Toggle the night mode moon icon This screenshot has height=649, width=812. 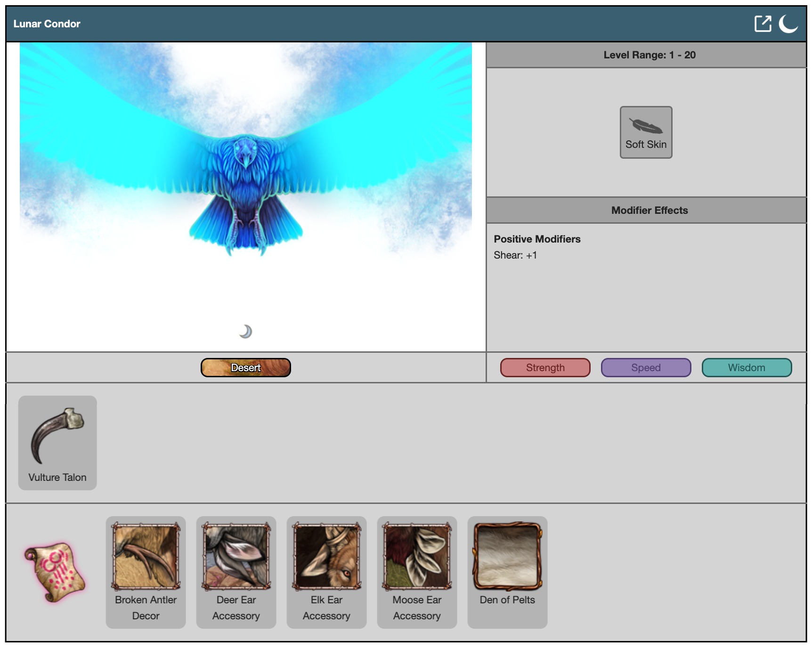pyautogui.click(x=788, y=24)
